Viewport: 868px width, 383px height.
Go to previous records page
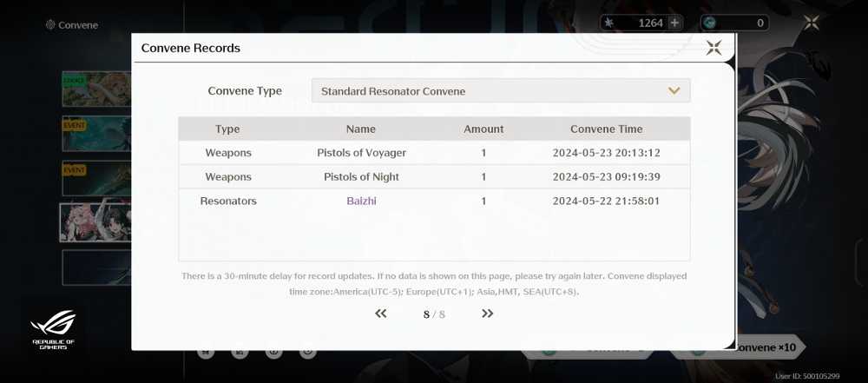coord(380,314)
